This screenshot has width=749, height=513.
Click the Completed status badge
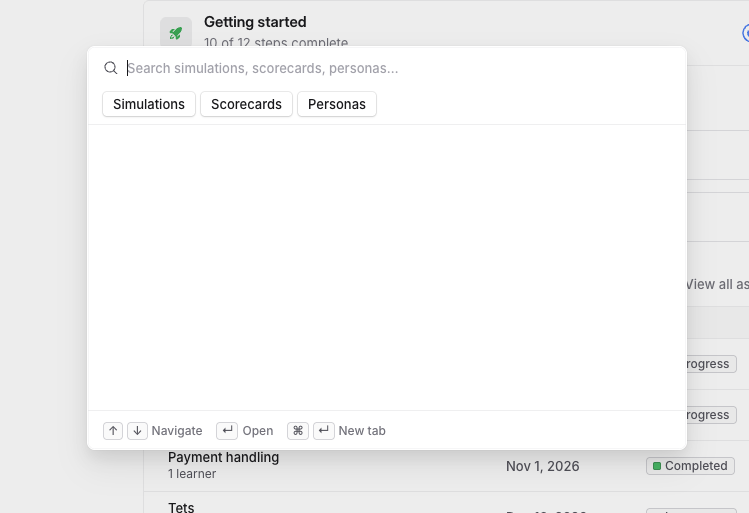coord(690,466)
